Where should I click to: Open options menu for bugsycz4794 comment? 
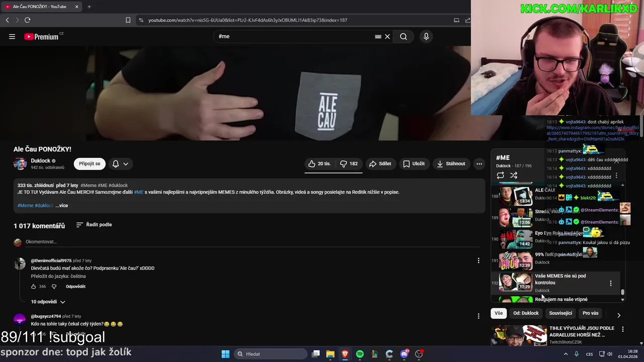[478, 316]
